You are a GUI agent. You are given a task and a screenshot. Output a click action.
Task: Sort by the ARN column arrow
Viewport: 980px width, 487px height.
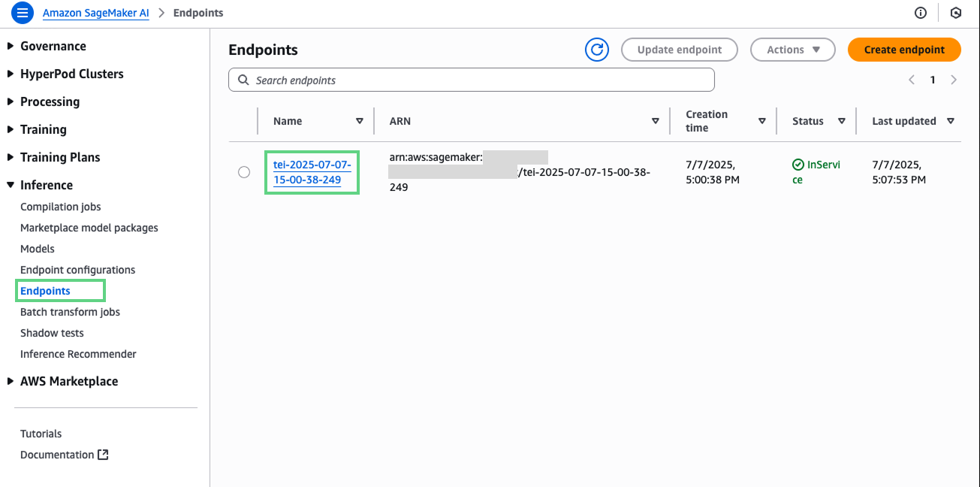click(656, 121)
